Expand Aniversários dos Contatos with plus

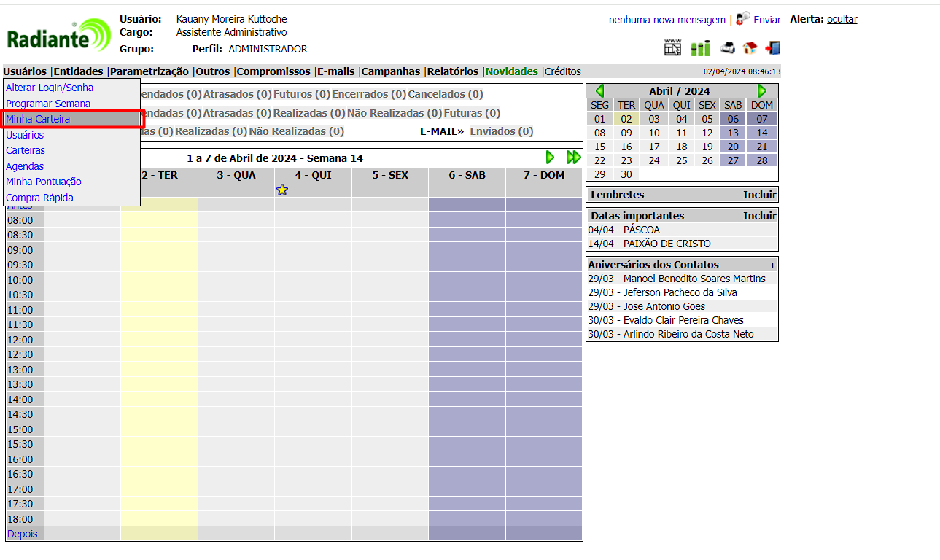tap(772, 265)
